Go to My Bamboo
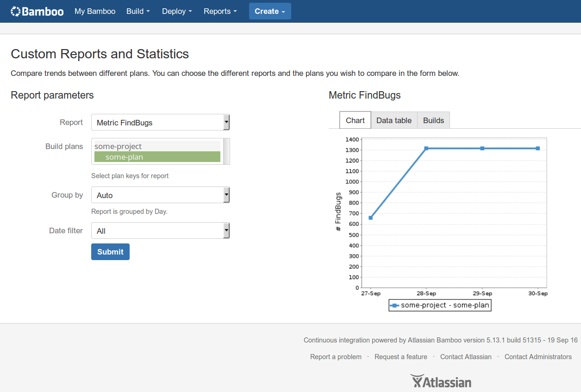The width and height of the screenshot is (581, 392). click(x=95, y=11)
